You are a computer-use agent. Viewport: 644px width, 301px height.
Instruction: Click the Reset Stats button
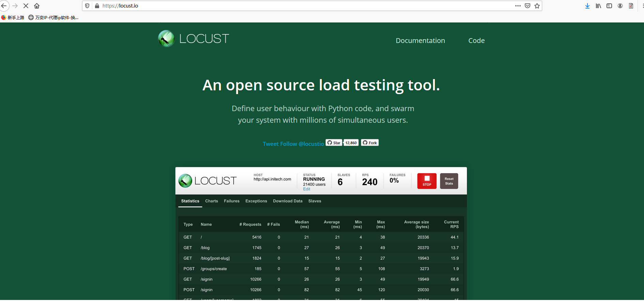pyautogui.click(x=449, y=181)
